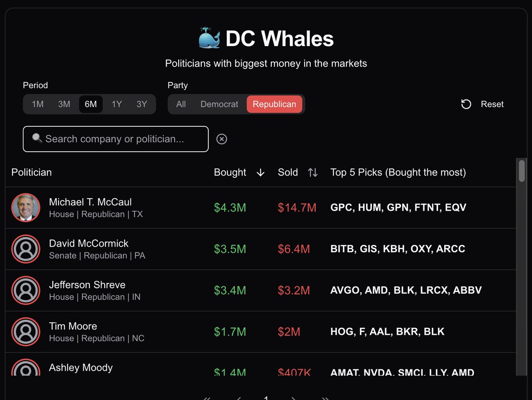Select the 3M period
Image resolution: width=532 pixels, height=400 pixels.
pyautogui.click(x=64, y=104)
